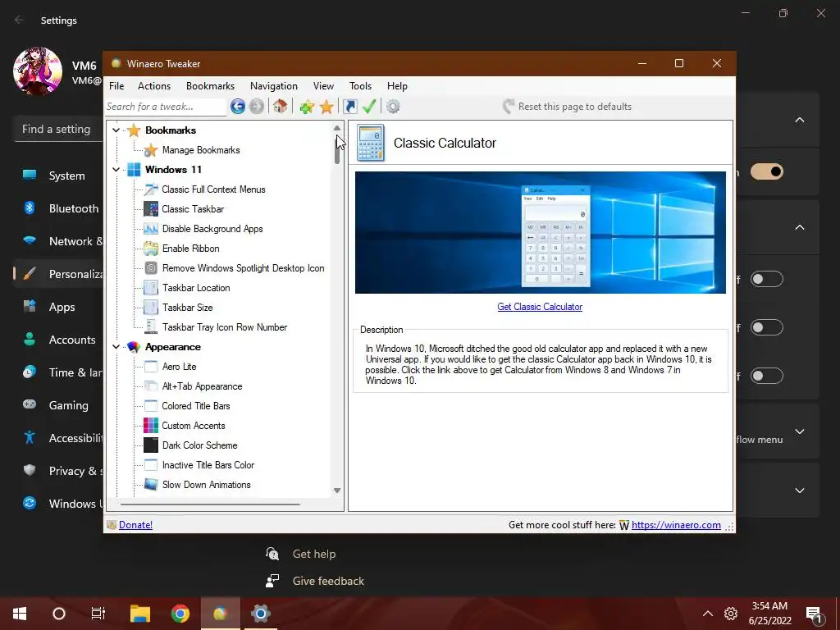Click the Find a setting search box
The width and height of the screenshot is (840, 630).
click(58, 129)
